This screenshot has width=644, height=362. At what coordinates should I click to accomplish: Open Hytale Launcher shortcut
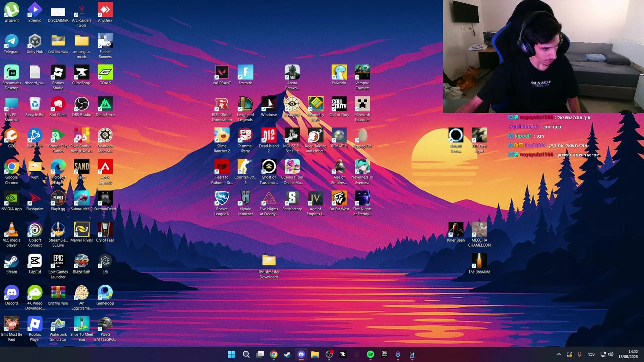[245, 204]
